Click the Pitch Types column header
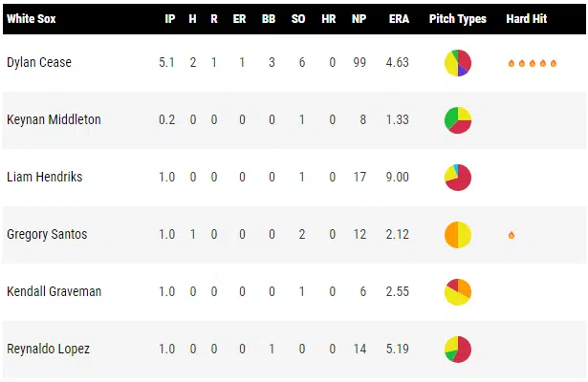Viewport: 588px width, 382px height. 457,18
